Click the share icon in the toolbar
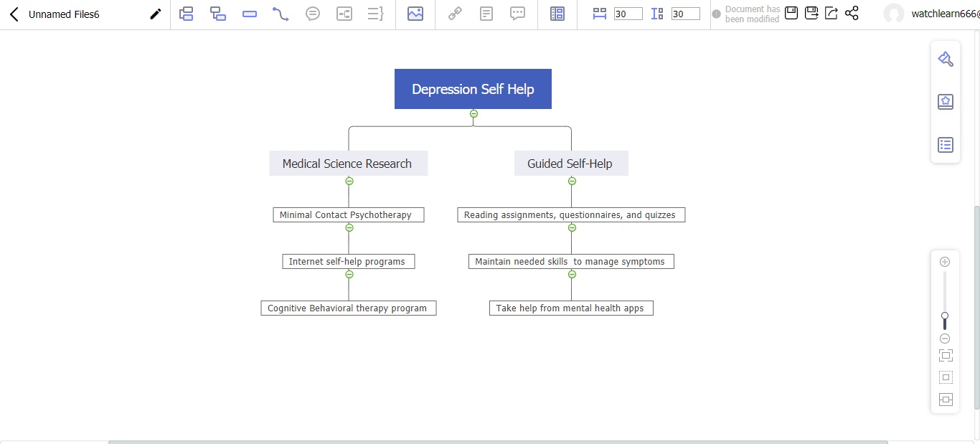 point(852,13)
